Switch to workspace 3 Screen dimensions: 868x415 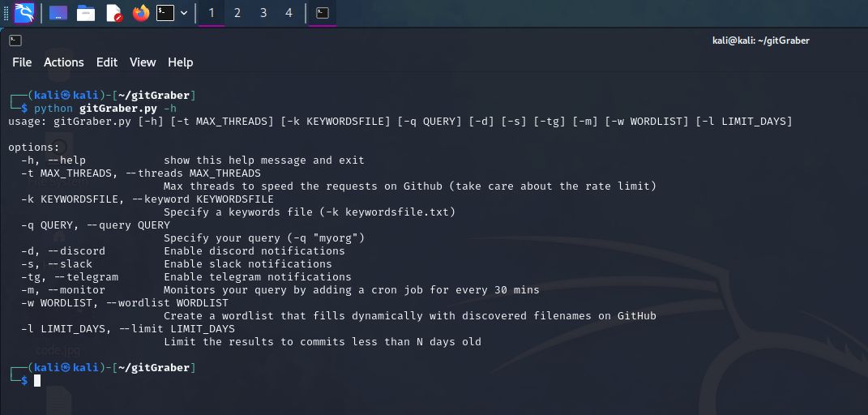(x=263, y=13)
